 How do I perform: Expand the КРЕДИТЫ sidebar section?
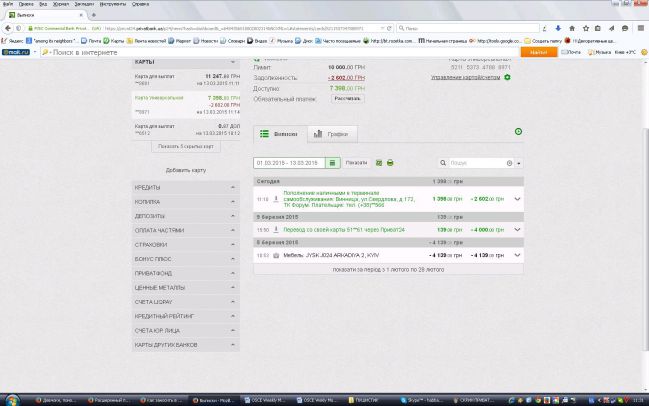tap(185, 187)
